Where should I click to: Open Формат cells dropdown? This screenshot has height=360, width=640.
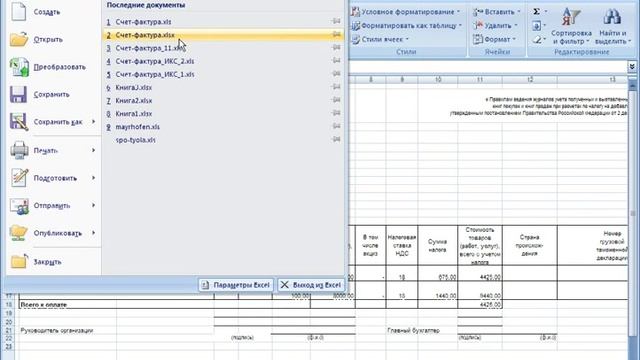[495, 39]
